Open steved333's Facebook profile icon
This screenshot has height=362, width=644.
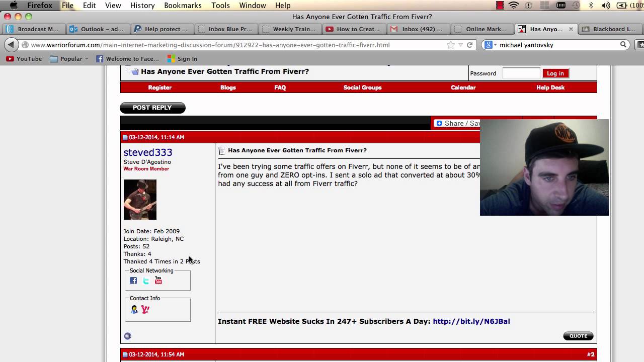coord(133,281)
